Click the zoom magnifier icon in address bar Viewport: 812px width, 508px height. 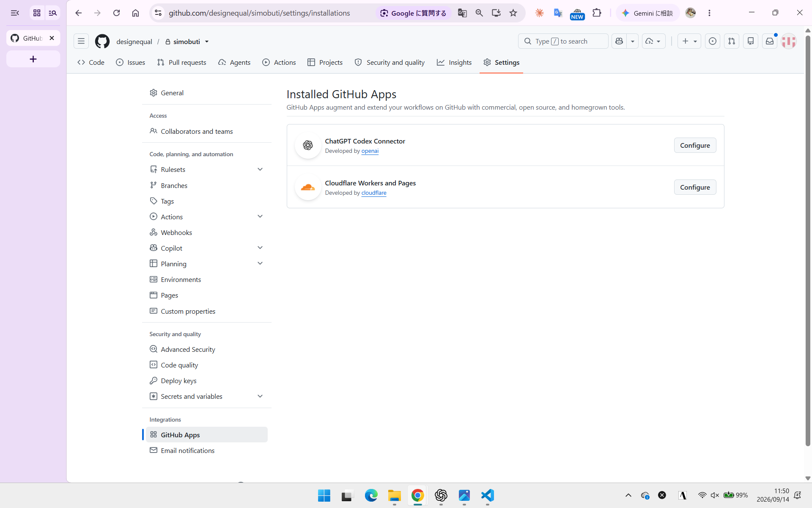[479, 13]
